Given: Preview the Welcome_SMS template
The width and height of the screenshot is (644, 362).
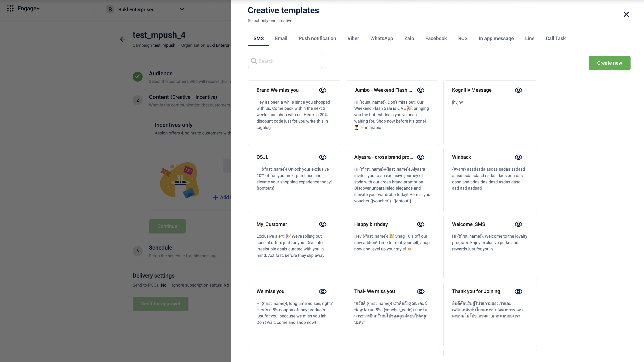Looking at the screenshot, I should click(x=518, y=224).
